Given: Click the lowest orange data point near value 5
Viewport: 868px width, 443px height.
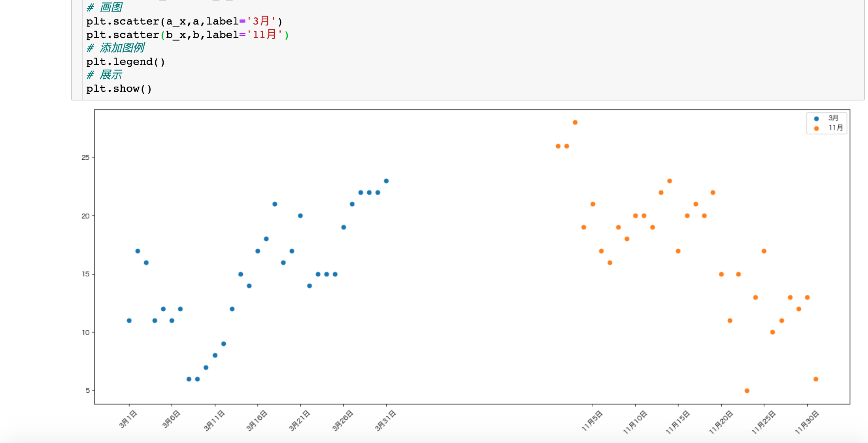Looking at the screenshot, I should [747, 391].
